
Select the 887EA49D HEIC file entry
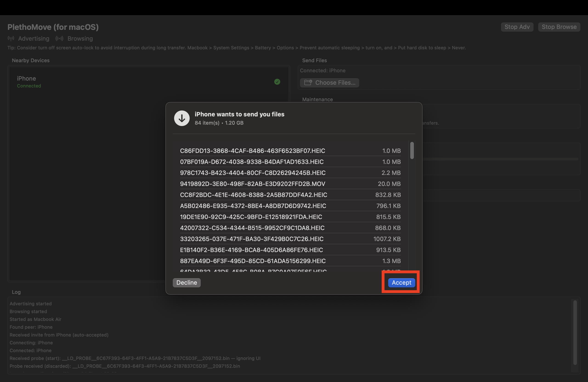[253, 261]
